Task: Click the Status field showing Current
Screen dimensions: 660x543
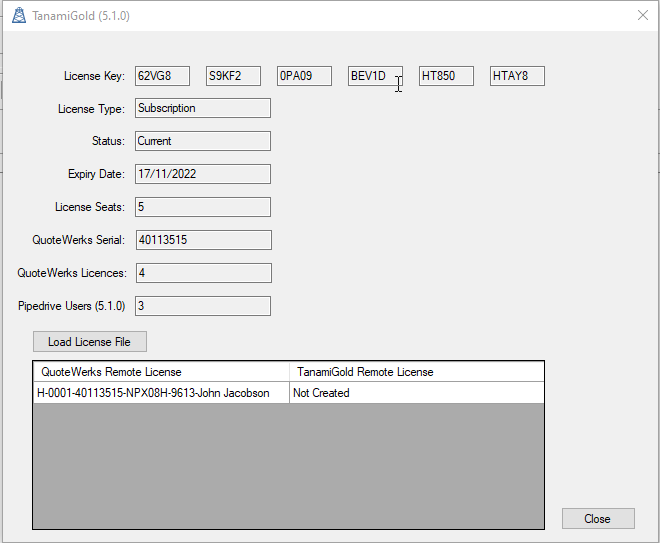Action: click(x=202, y=141)
